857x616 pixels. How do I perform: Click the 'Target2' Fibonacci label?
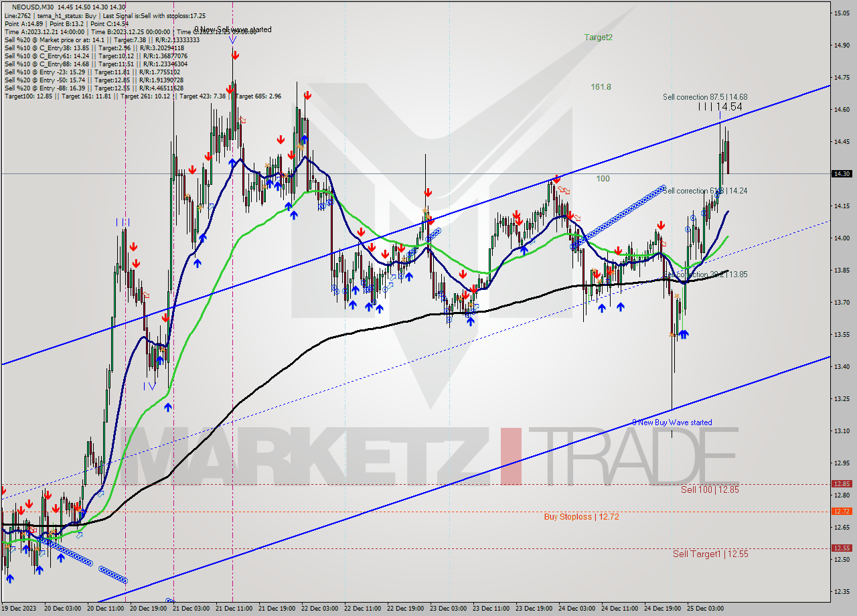pos(598,37)
